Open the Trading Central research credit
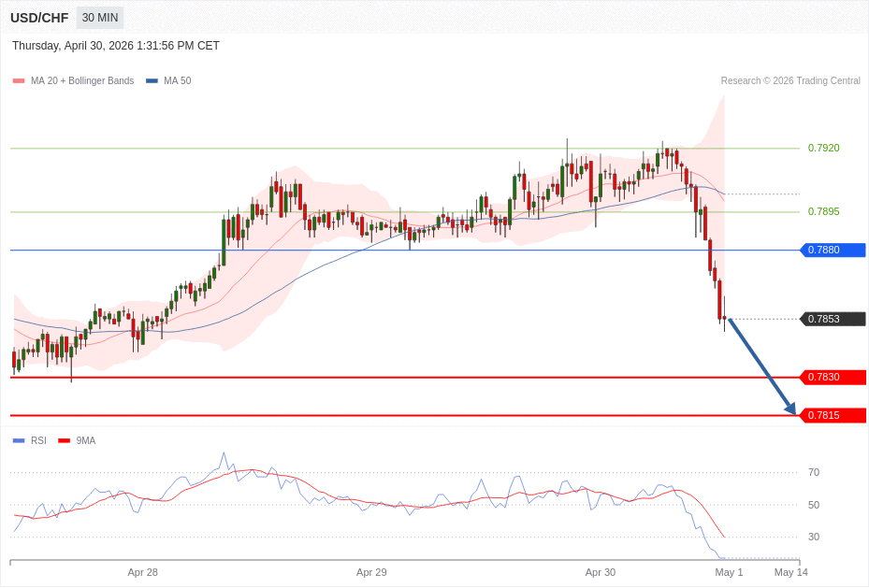 (x=789, y=81)
